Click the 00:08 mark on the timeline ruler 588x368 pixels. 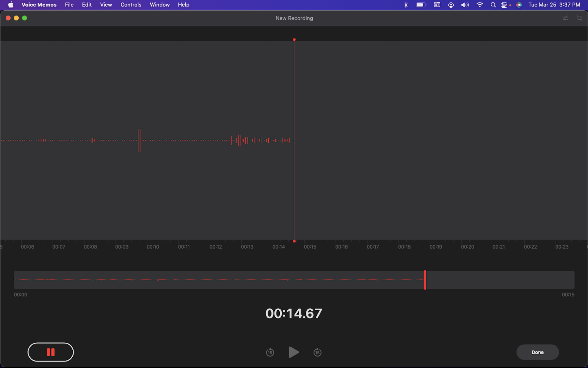point(90,247)
